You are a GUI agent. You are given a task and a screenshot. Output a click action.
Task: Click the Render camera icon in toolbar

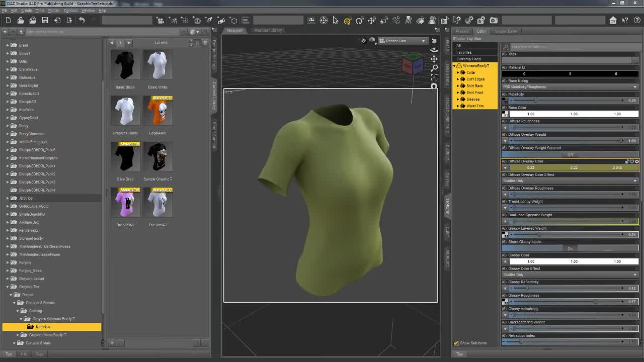pyautogui.click(x=494, y=20)
